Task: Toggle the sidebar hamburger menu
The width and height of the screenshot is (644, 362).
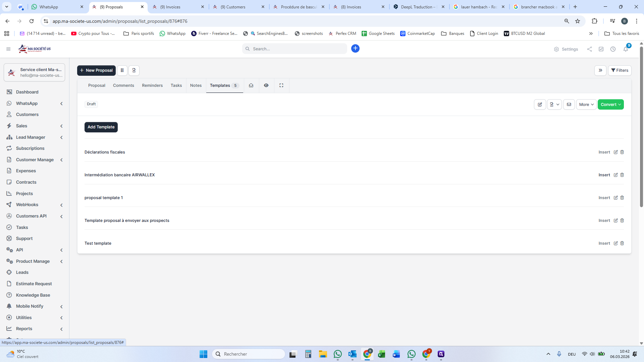Action: pyautogui.click(x=8, y=49)
